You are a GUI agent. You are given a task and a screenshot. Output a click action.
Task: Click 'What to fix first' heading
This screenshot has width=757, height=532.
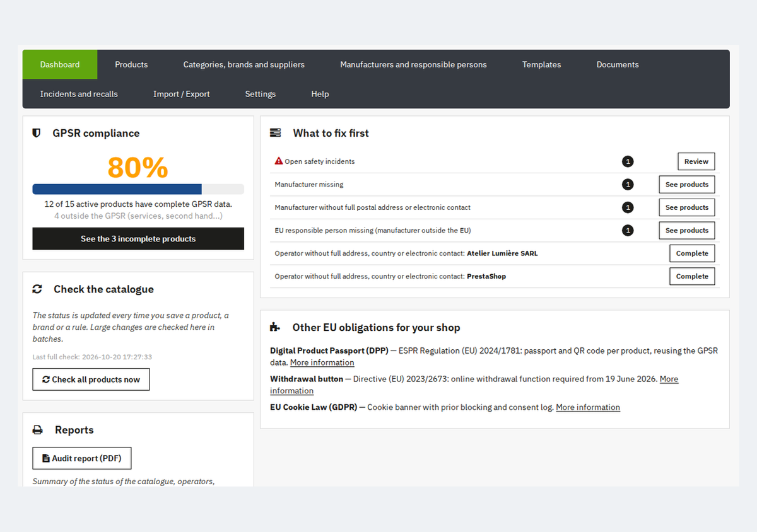(331, 133)
